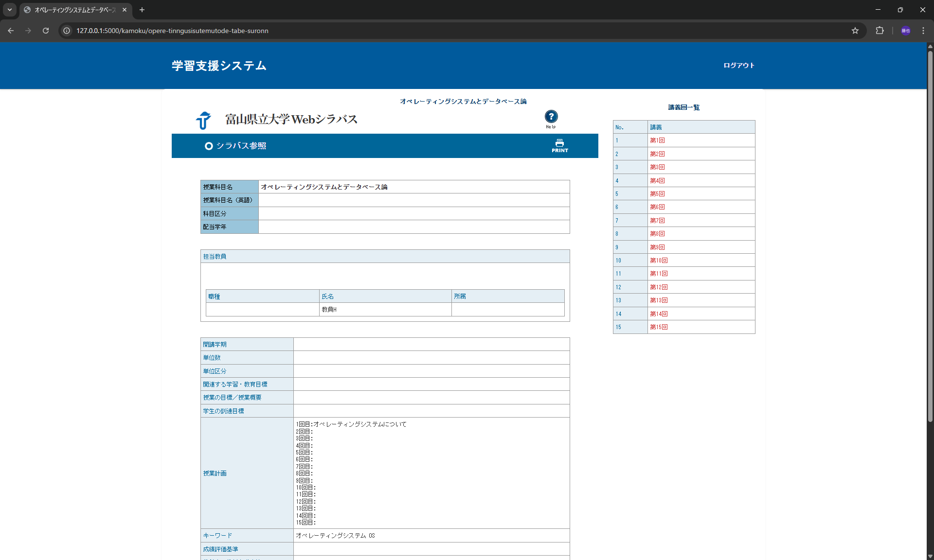Click the Help question mark icon
This screenshot has height=560, width=934.
(x=551, y=117)
